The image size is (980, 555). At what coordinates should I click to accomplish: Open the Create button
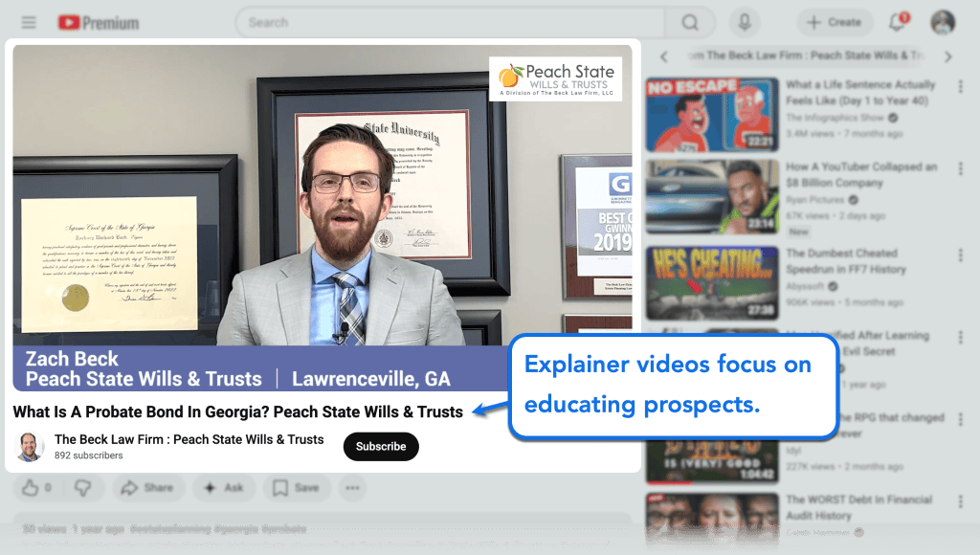835,23
